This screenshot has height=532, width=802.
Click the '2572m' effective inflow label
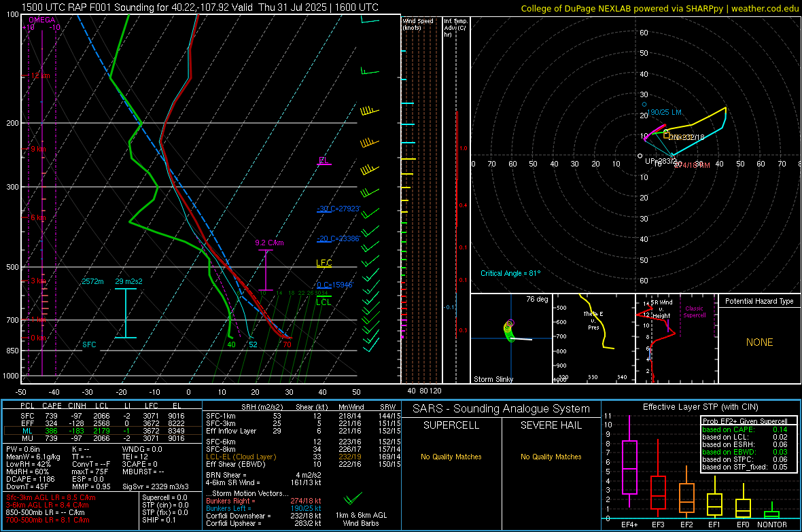[x=92, y=281]
